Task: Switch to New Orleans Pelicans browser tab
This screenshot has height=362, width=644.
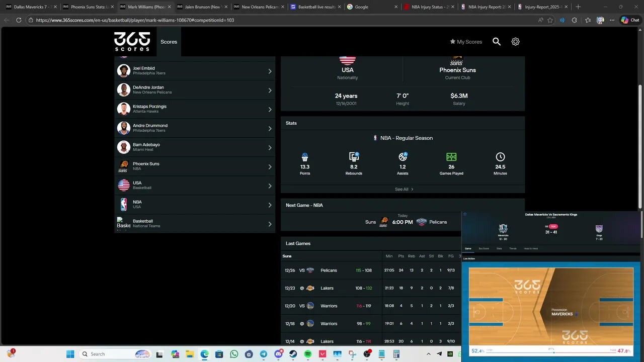Action: pyautogui.click(x=259, y=7)
